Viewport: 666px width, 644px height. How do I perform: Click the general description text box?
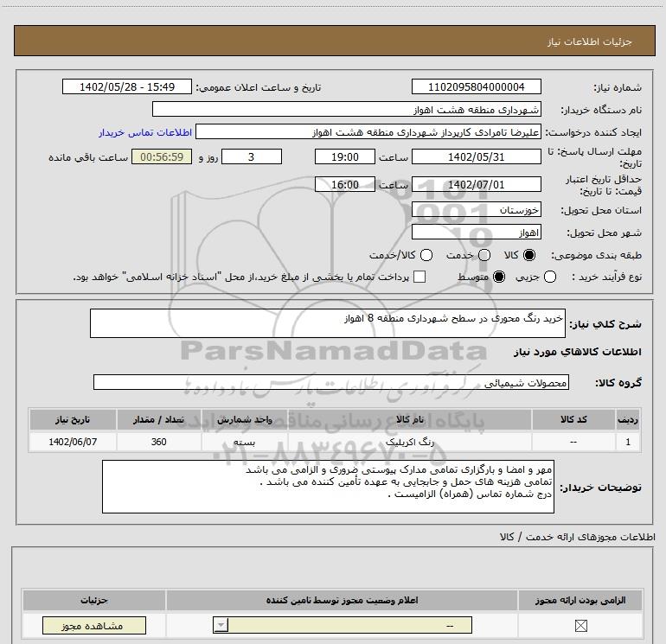(x=328, y=323)
